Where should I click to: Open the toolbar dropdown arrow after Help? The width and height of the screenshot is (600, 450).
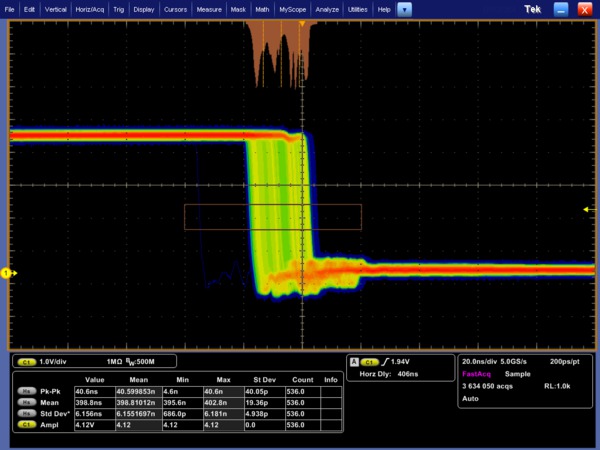point(404,9)
